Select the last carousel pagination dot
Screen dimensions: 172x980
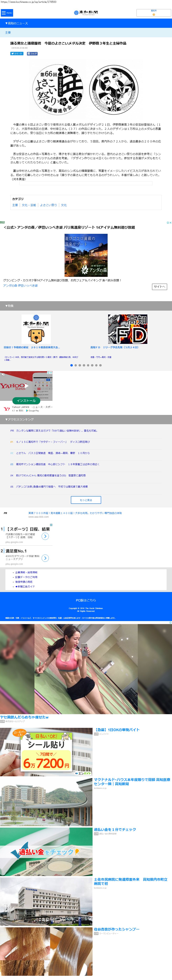(100, 365)
